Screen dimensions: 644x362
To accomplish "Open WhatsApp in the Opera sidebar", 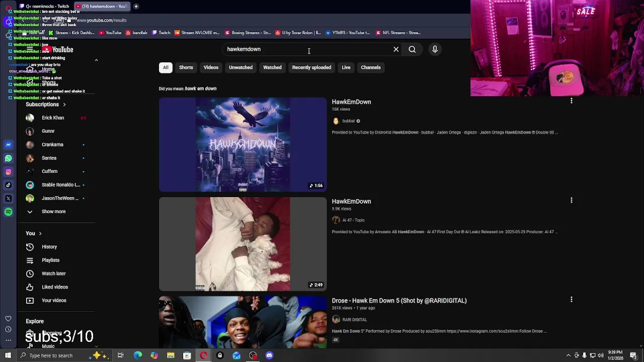I will click(x=8, y=158).
